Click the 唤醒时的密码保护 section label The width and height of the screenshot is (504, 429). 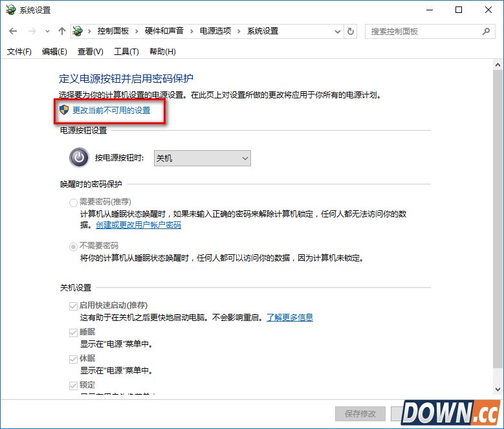coord(91,184)
